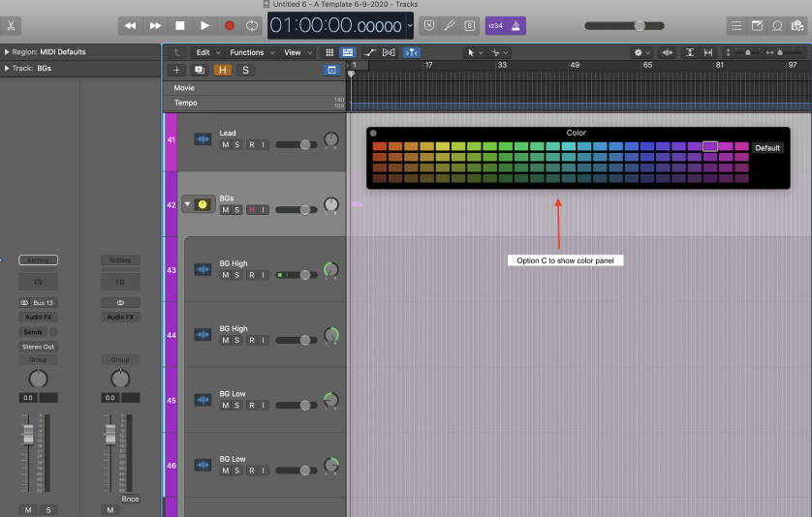The width and height of the screenshot is (812, 517).
Task: Click the Lead track volume slider
Action: (297, 145)
